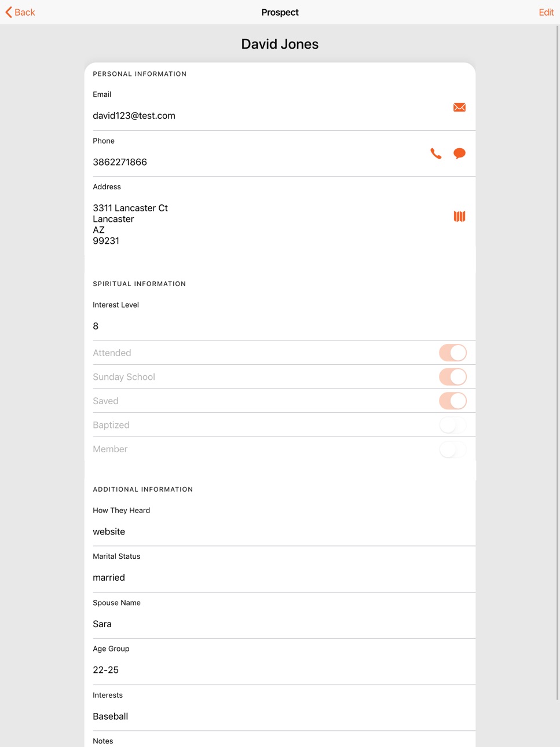Image resolution: width=560 pixels, height=747 pixels.
Task: Click the Additional Information section header
Action: [x=142, y=489]
